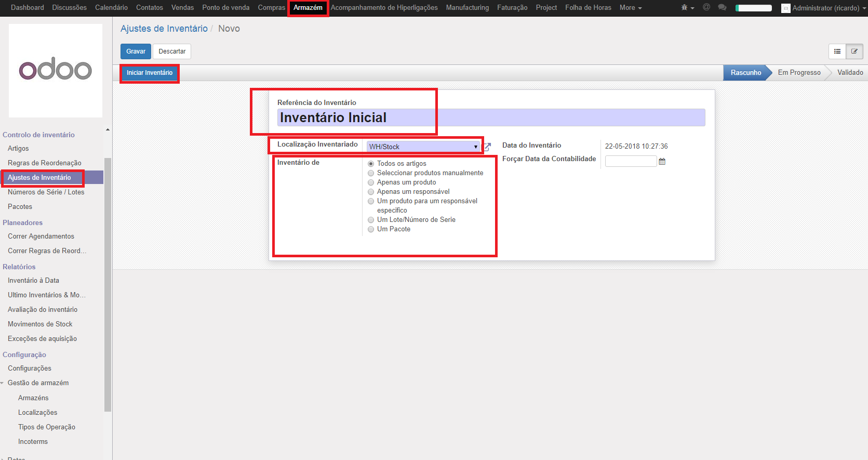Click the Gravar button
Screen dimensions: 868x460
tap(136, 51)
